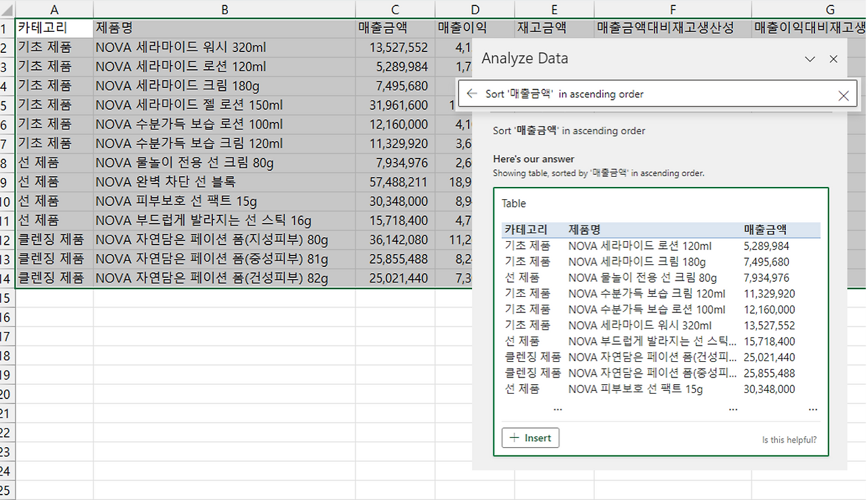Click cell B1 '제품명'
The image size is (868, 500).
224,28
